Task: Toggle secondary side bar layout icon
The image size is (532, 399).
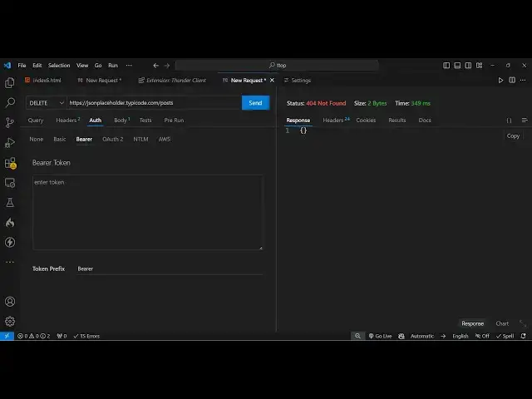Action: pyautogui.click(x=468, y=65)
